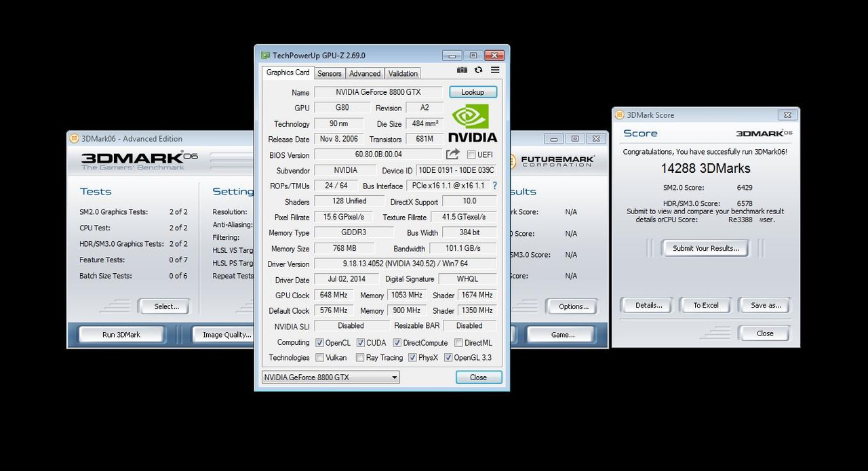
Task: Click the Bus Width 384 bit value
Action: (x=469, y=232)
